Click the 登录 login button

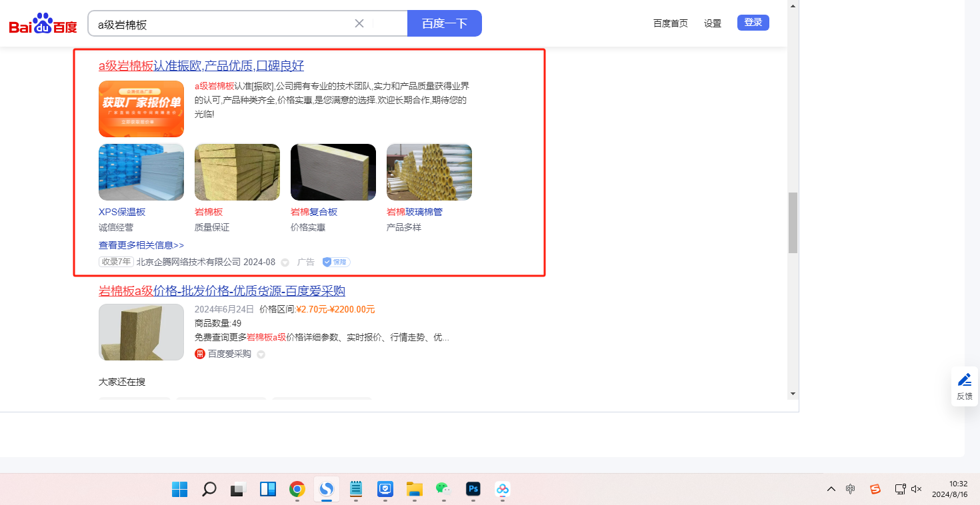pyautogui.click(x=753, y=23)
